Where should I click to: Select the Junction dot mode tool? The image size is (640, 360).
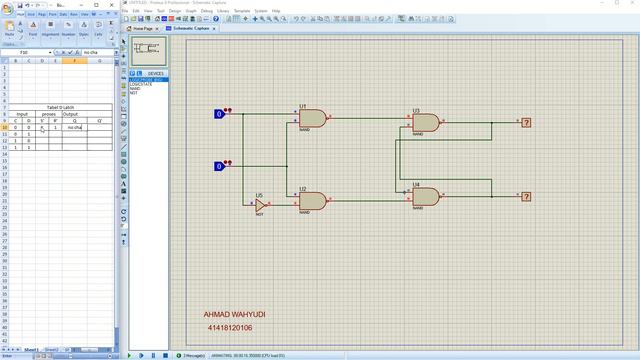coord(124,56)
